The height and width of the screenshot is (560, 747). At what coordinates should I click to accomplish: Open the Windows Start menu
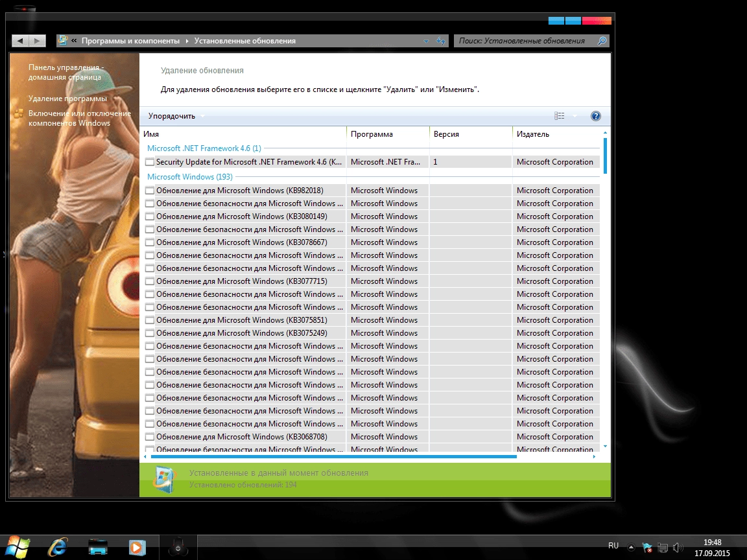[18, 548]
